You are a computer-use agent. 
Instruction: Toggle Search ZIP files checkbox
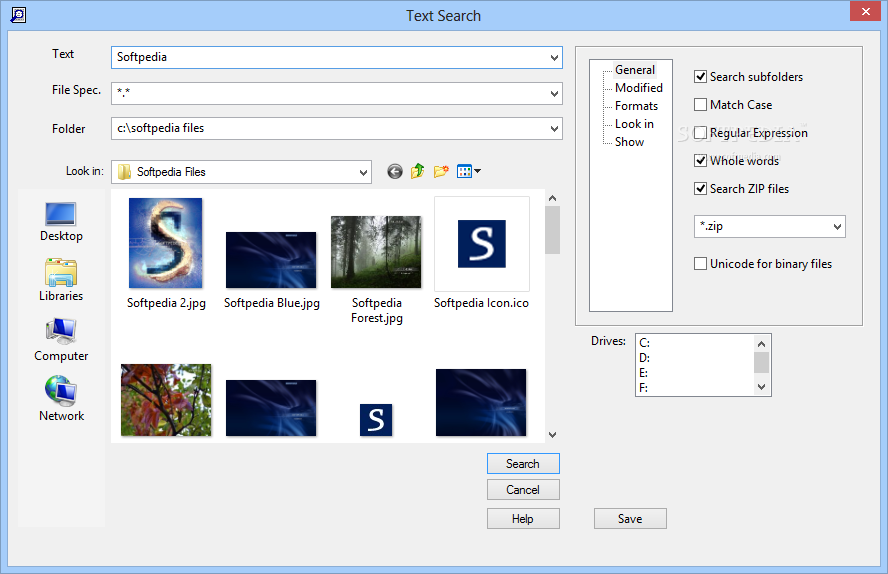point(701,189)
